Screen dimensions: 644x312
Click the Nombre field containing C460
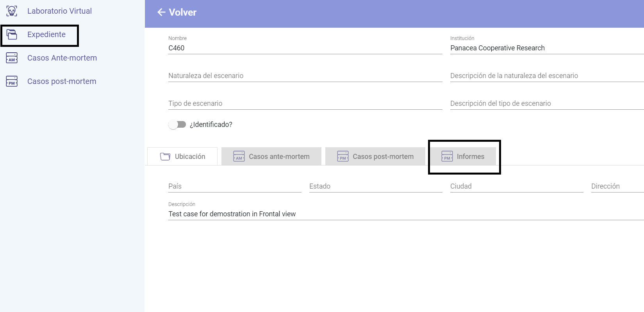tap(305, 48)
